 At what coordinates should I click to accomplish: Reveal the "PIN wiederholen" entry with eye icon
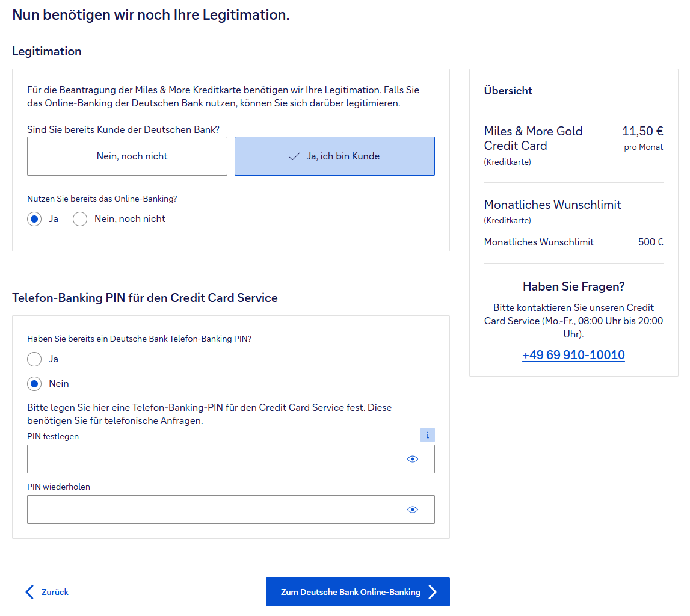coord(412,510)
